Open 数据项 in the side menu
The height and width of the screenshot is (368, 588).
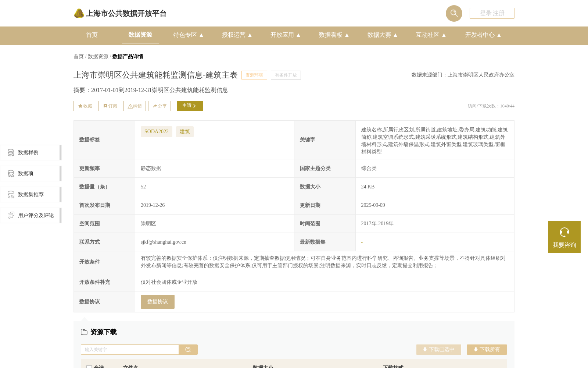(31, 173)
